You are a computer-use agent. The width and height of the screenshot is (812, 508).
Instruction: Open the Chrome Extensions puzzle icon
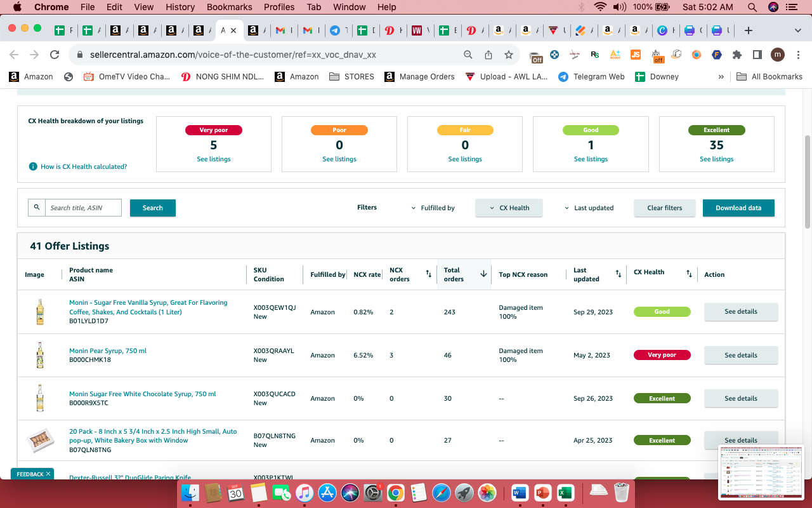click(737, 55)
